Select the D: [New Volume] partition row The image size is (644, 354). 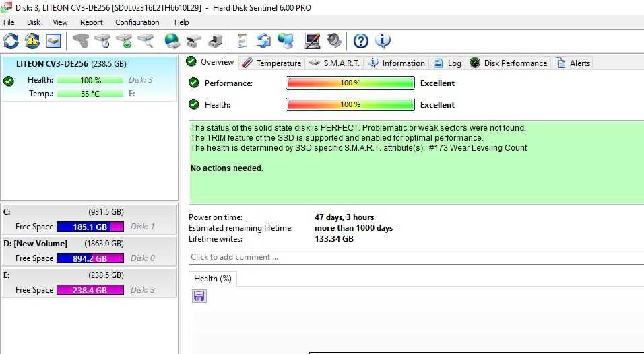click(x=90, y=250)
